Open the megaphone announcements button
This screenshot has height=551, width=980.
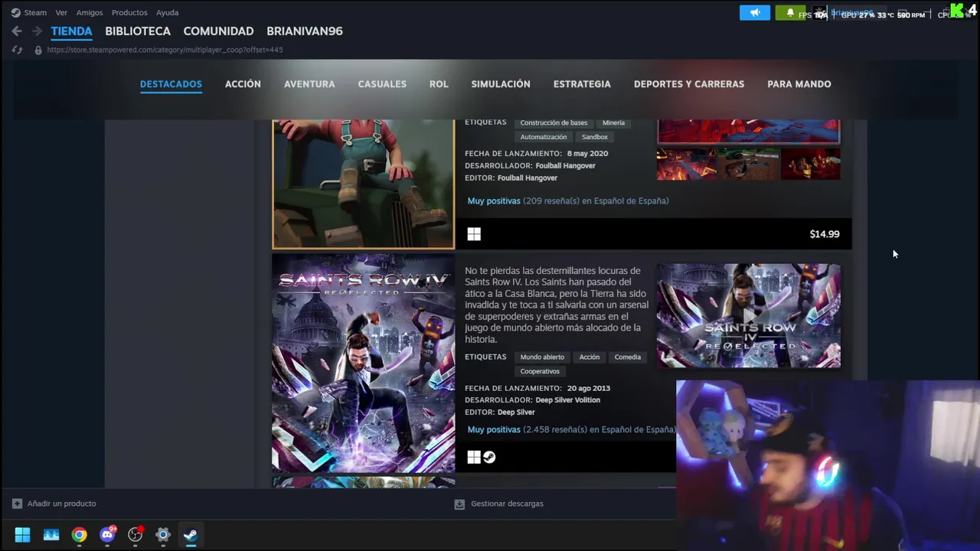(x=755, y=13)
